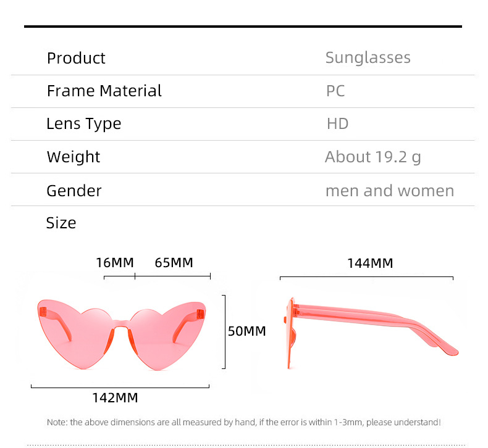Image resolution: width=488 pixels, height=448 pixels.
Task: Click the "50MM" lens height dimension
Action: tap(246, 331)
